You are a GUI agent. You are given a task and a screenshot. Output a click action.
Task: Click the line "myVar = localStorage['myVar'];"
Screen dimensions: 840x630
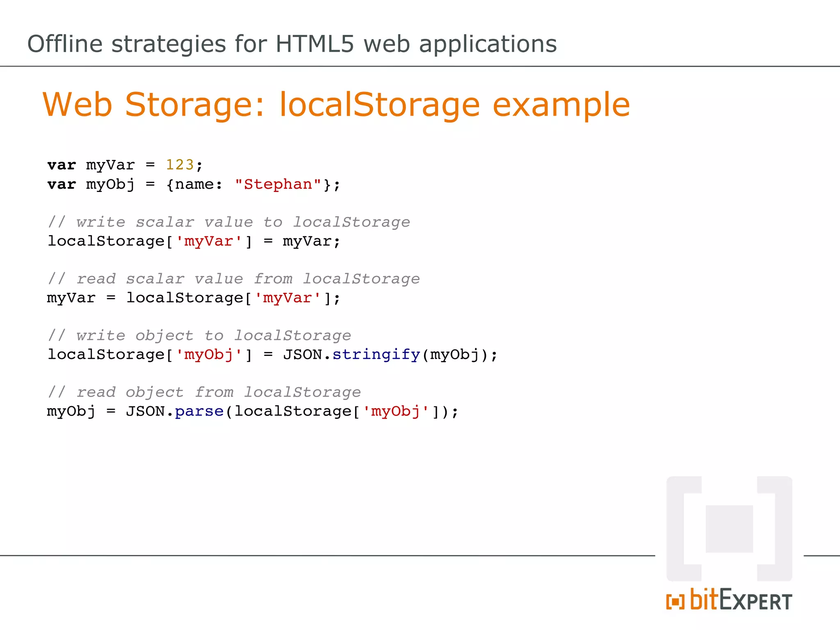[x=194, y=298]
